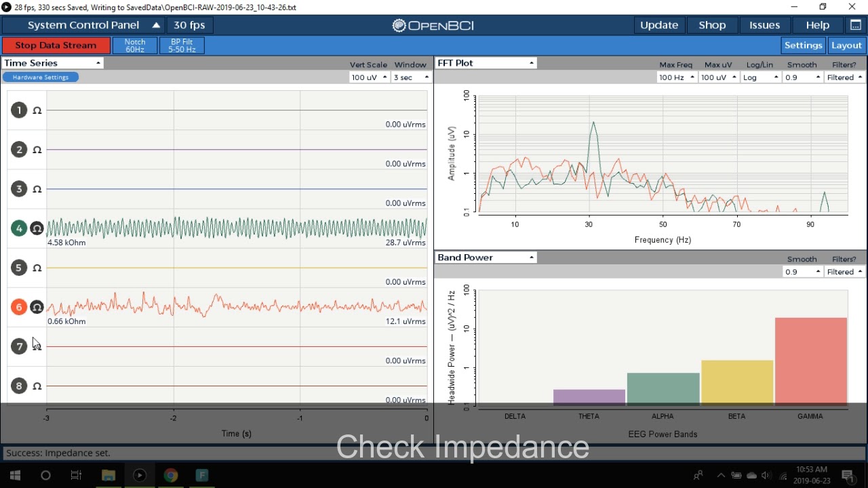Click channel 2 impedance ohm icon
The width and height of the screenshot is (868, 488).
37,149
